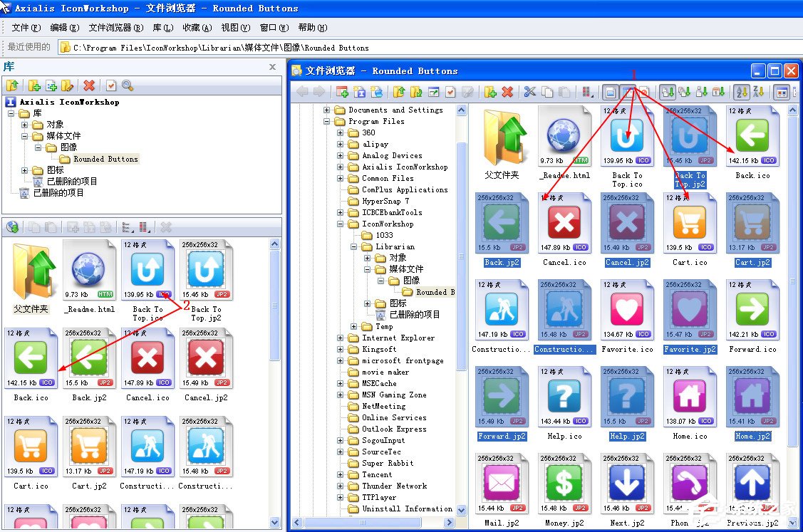Viewport: 803px width, 532px height.
Task: Open the search magnifier in the library panel
Action: (x=127, y=85)
